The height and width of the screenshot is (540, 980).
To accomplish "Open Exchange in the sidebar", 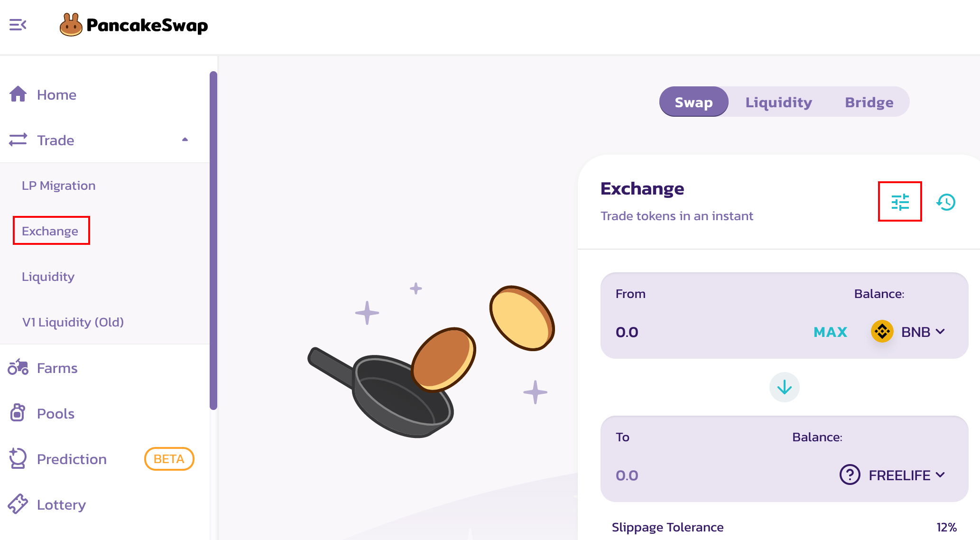I will pos(50,231).
